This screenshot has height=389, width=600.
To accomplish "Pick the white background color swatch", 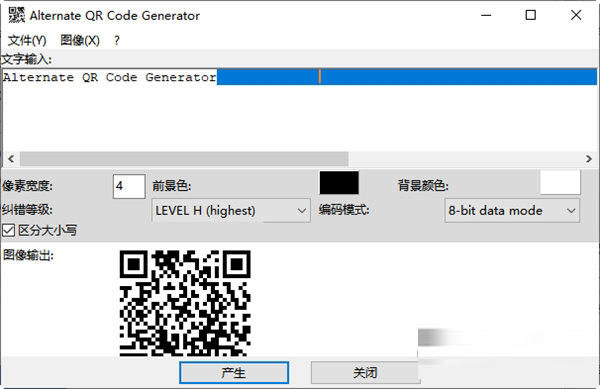I will [560, 182].
